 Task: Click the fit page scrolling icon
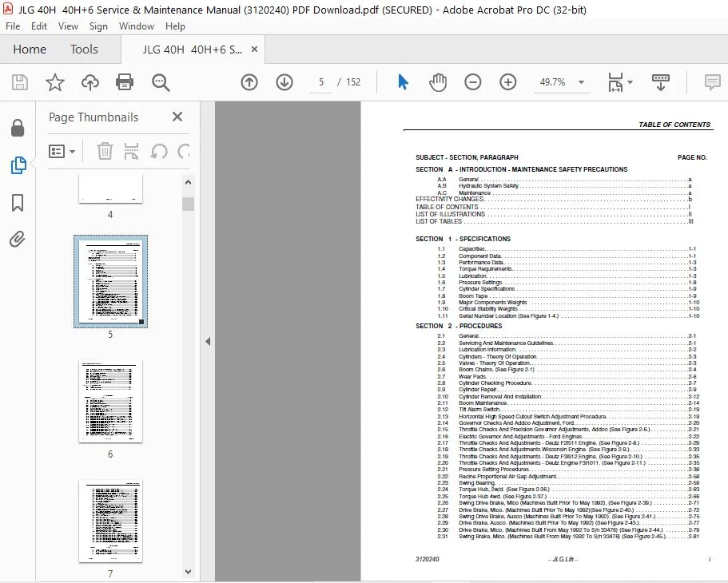[x=615, y=82]
